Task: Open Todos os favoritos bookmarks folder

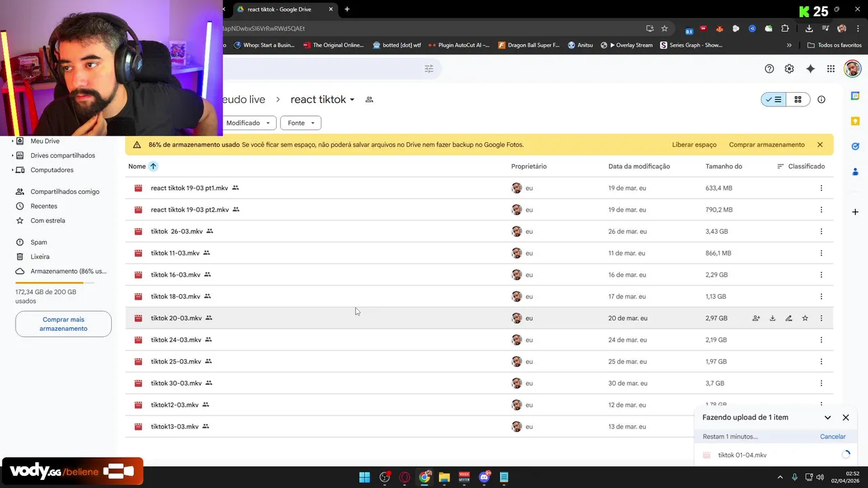Action: tap(834, 45)
